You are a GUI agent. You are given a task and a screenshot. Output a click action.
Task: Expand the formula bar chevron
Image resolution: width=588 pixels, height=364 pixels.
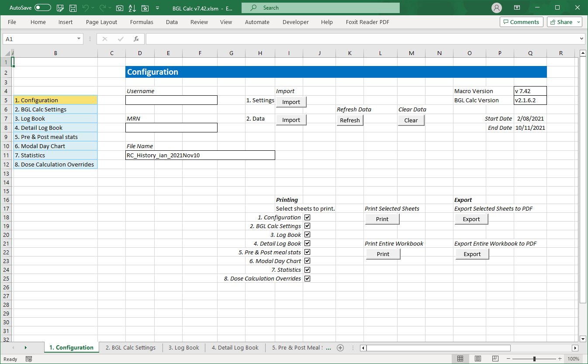click(581, 39)
